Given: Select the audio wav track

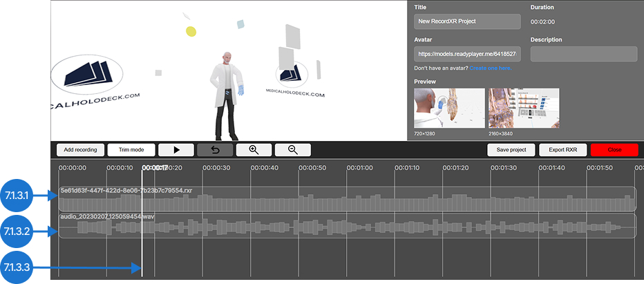Looking at the screenshot, I should (x=347, y=226).
